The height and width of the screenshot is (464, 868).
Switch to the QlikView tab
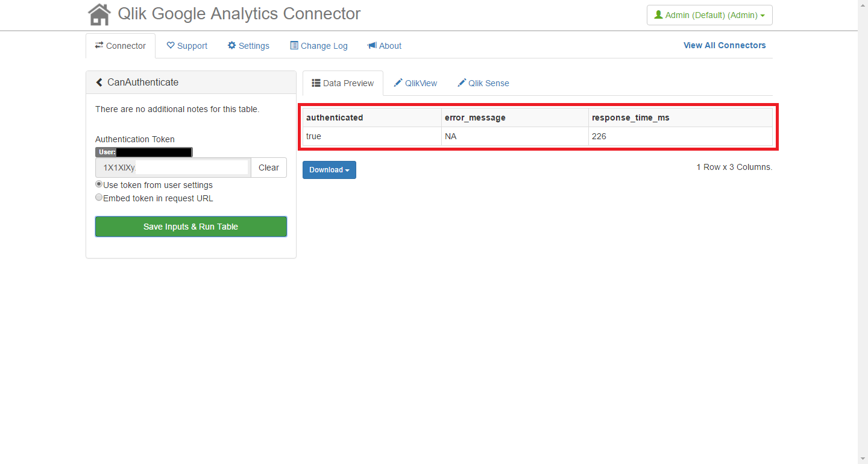415,83
